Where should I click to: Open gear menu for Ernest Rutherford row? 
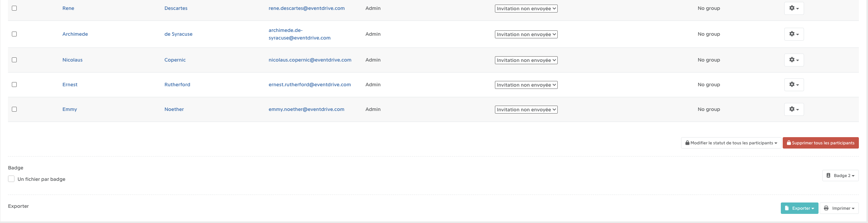[x=794, y=85]
